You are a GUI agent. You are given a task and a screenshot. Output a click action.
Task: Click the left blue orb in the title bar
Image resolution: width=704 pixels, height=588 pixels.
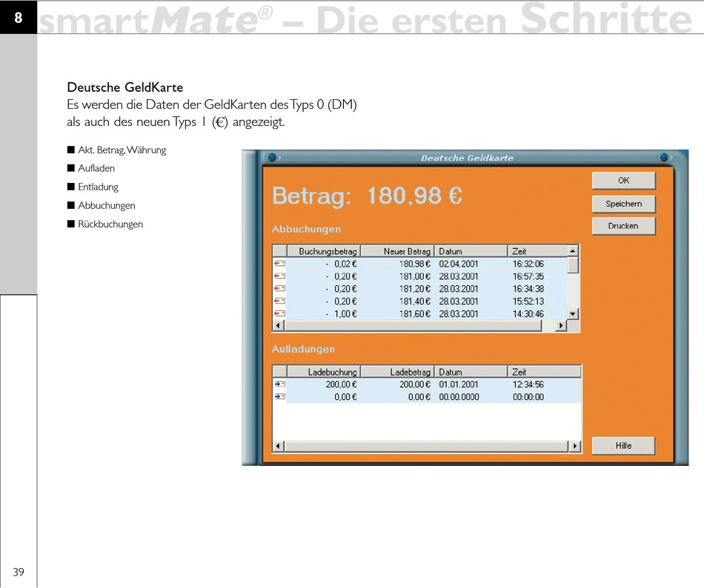(x=272, y=158)
